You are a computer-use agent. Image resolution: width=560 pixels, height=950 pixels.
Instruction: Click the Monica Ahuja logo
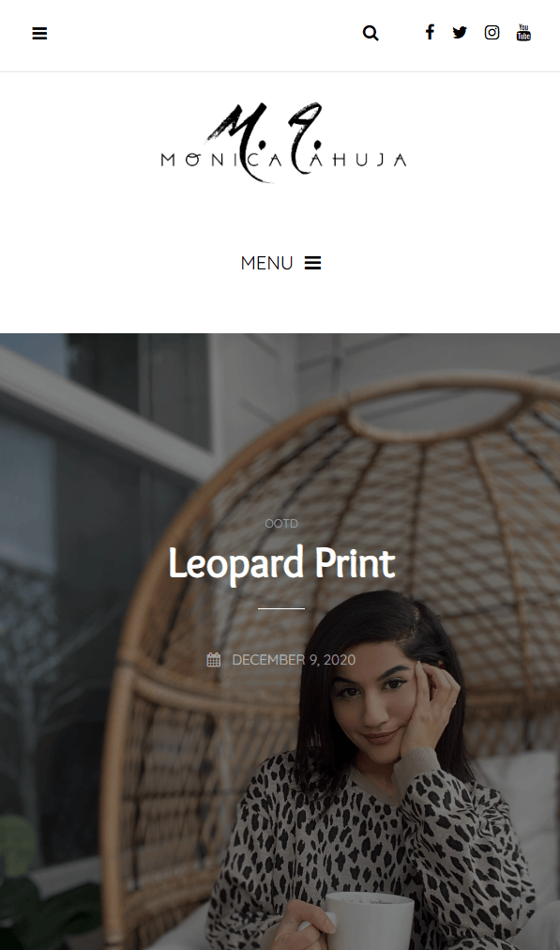click(282, 143)
